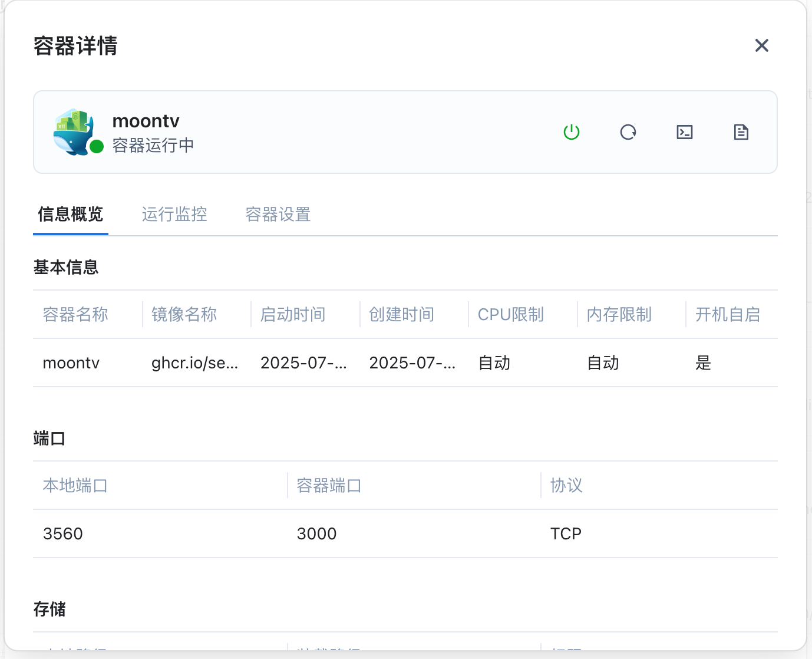The image size is (812, 659).
Task: Click the truncated creation time value under 创建时间
Action: click(412, 363)
